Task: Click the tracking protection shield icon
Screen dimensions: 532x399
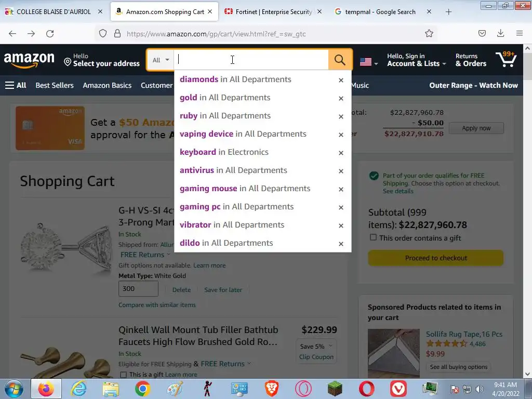Action: 103,34
